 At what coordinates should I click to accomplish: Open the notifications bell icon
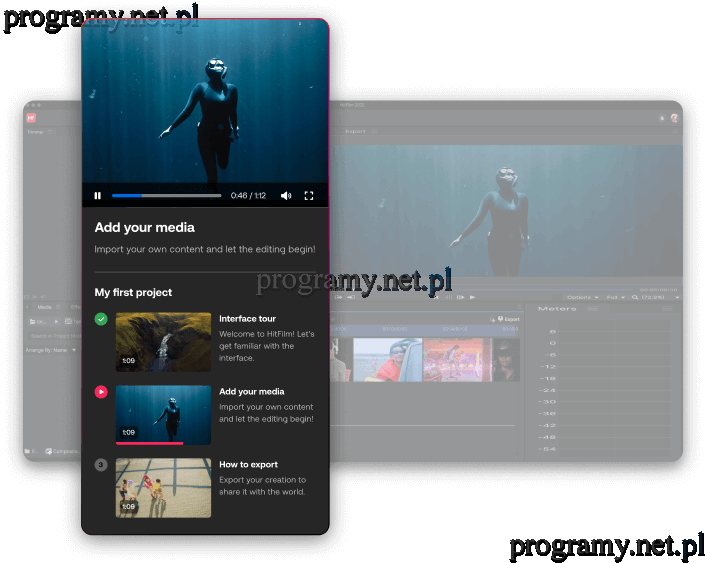(661, 117)
